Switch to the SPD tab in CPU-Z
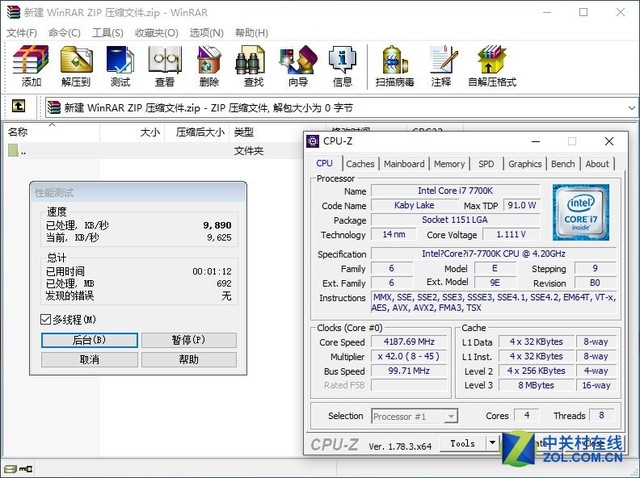Image resolution: width=640 pixels, height=478 pixels. (486, 164)
